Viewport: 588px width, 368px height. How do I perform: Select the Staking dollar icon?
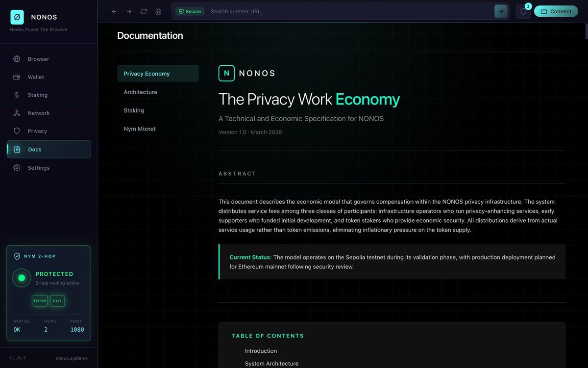17,95
